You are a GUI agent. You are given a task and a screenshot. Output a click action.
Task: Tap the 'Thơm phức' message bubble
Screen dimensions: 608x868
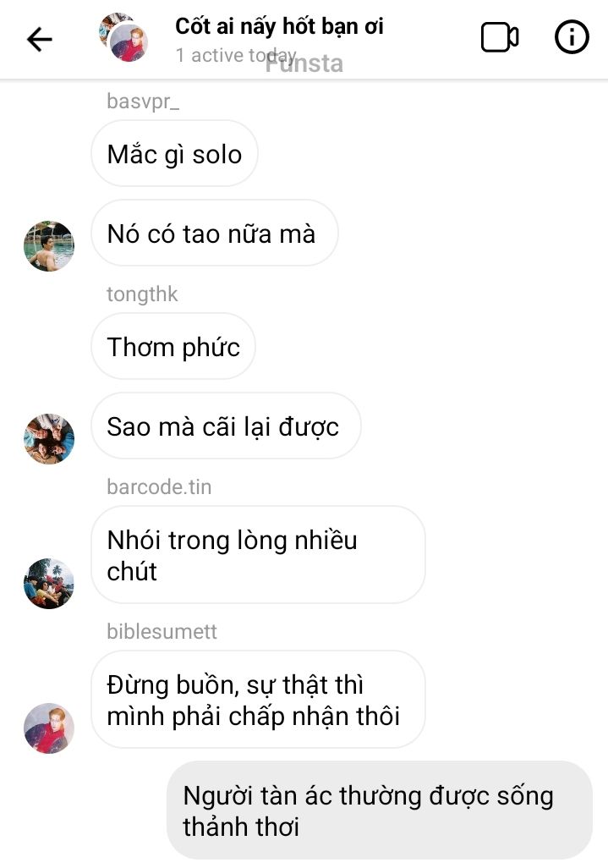point(173,347)
